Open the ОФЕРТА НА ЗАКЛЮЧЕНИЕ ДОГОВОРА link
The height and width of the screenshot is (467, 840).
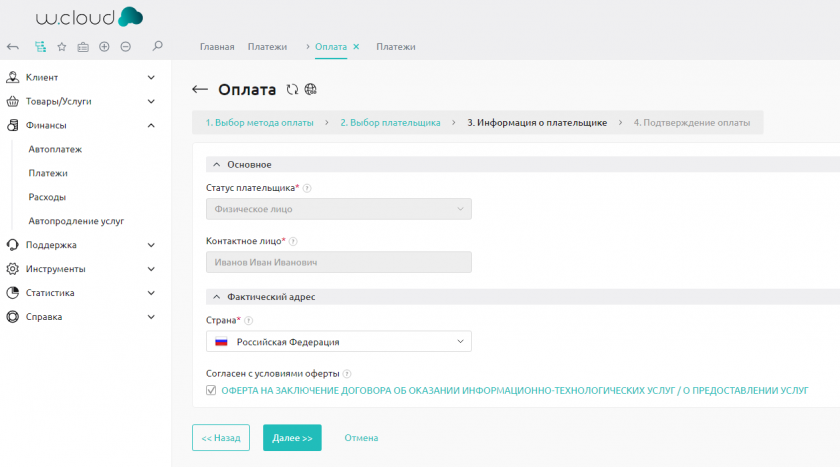point(514,390)
